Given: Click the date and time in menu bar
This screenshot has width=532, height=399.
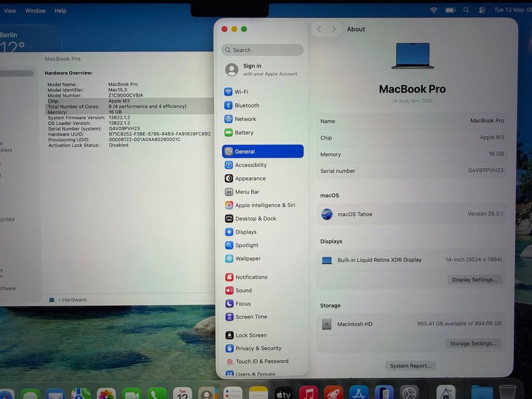Looking at the screenshot, I should pos(513,10).
